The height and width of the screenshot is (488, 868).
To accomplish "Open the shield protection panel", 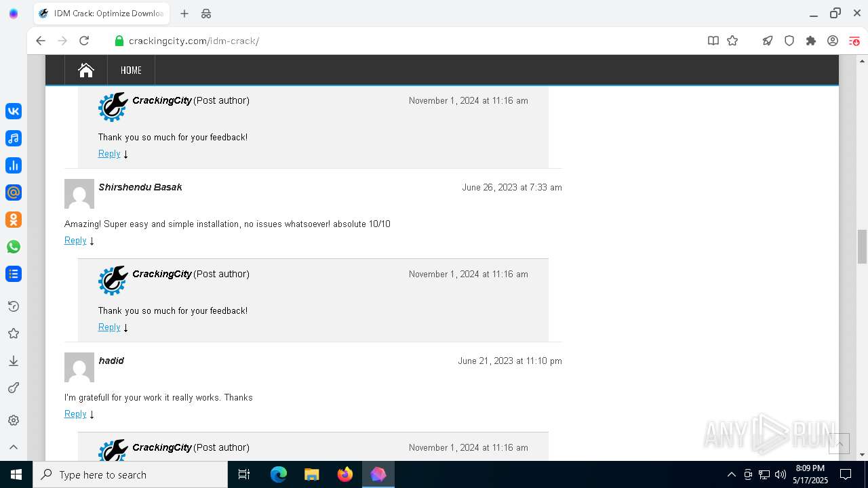I will [x=789, y=41].
